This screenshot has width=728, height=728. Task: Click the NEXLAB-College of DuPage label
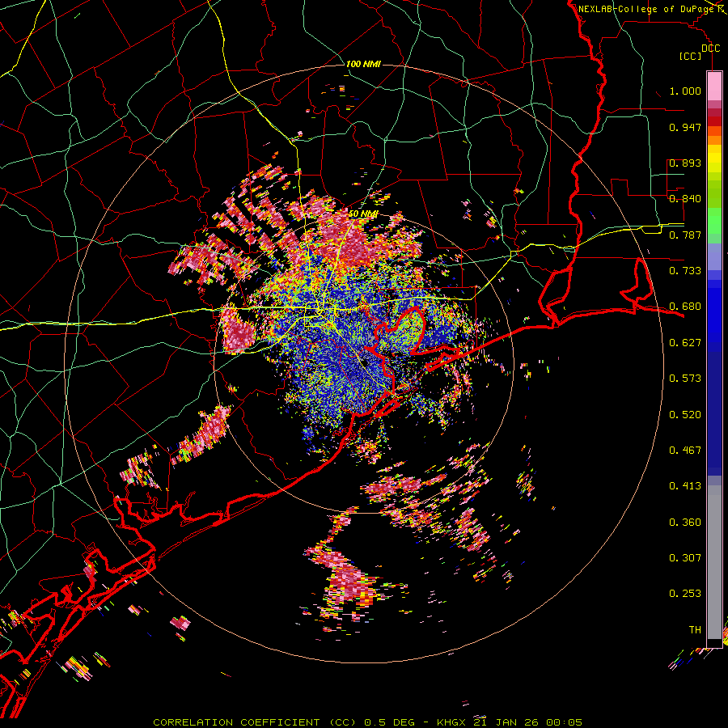point(648,9)
